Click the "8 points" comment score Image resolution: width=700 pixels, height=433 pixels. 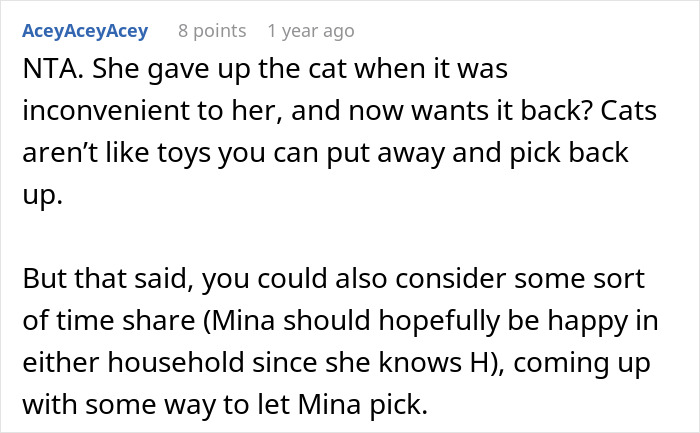tap(211, 31)
